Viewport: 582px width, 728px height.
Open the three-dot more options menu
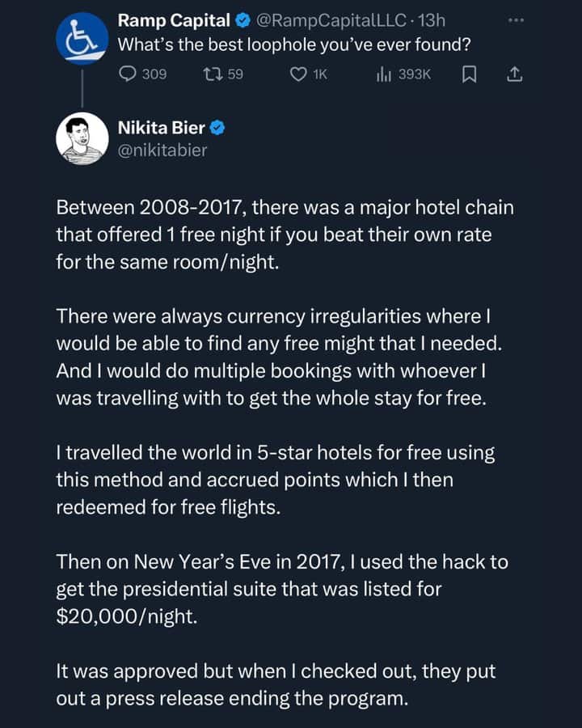516,20
